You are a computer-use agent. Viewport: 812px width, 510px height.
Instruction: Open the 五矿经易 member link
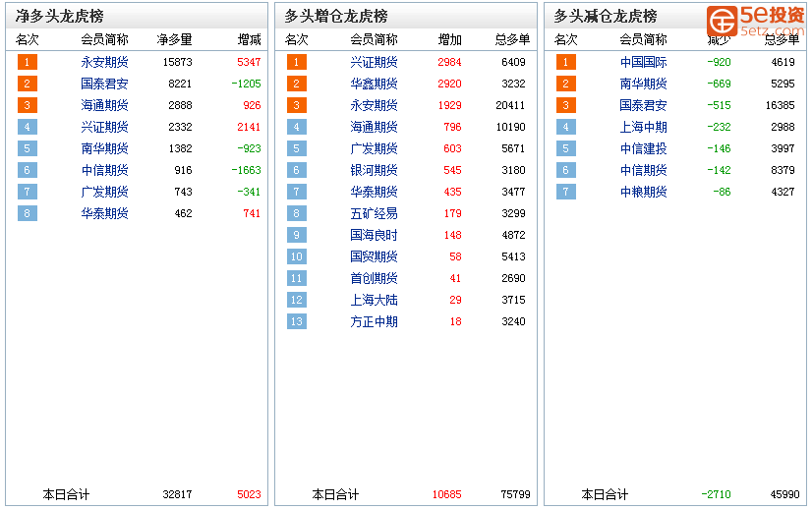pos(374,214)
